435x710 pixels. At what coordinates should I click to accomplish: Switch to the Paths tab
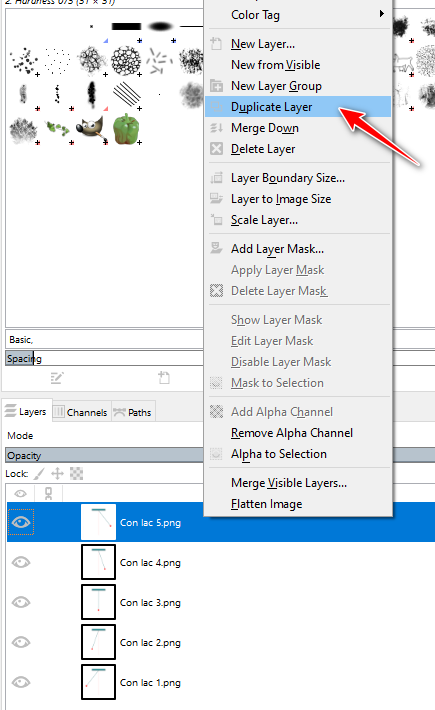(x=133, y=412)
